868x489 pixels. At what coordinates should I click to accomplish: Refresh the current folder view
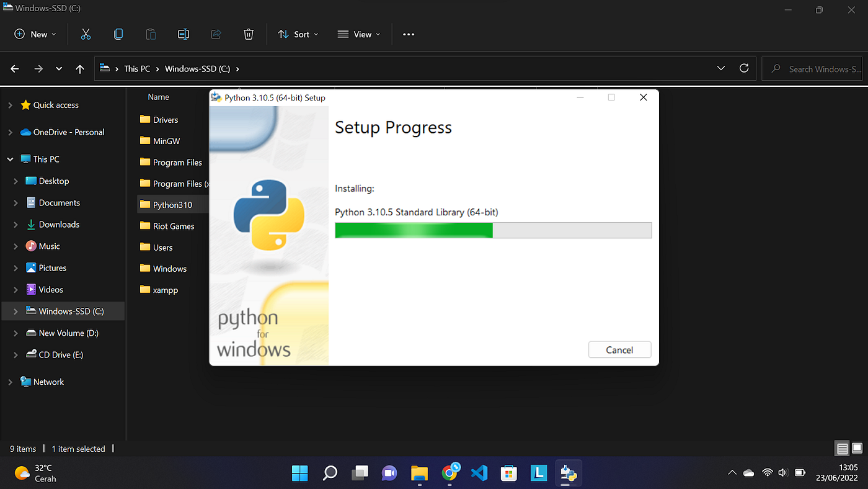[743, 68]
